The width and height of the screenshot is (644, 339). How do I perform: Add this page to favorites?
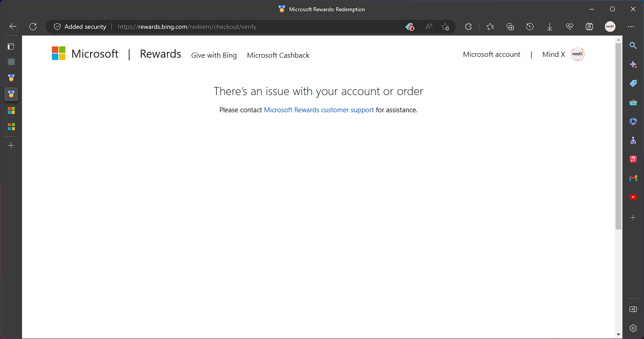(446, 27)
